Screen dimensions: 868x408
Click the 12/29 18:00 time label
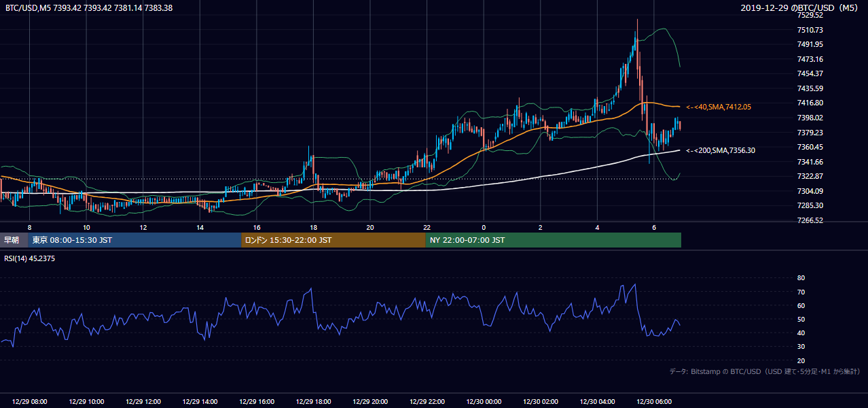tap(313, 402)
